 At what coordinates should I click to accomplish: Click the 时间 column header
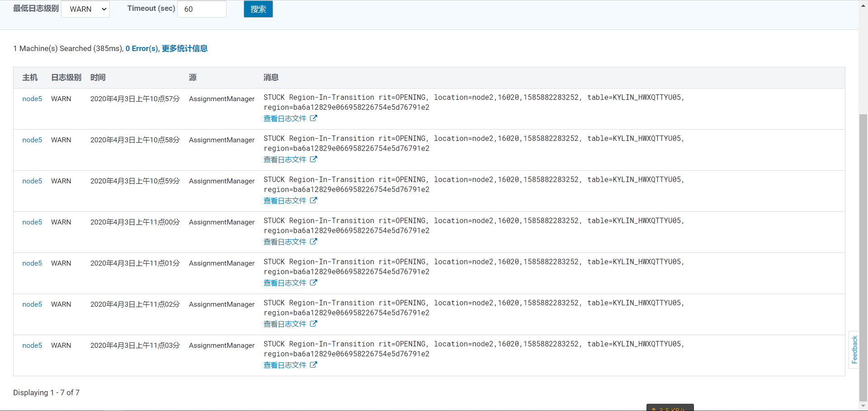pos(98,77)
